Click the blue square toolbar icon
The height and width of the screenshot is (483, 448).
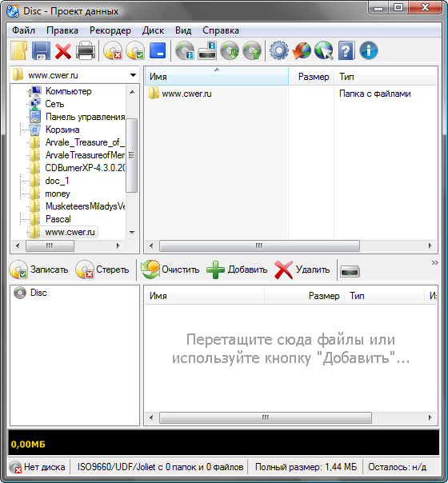point(158,50)
